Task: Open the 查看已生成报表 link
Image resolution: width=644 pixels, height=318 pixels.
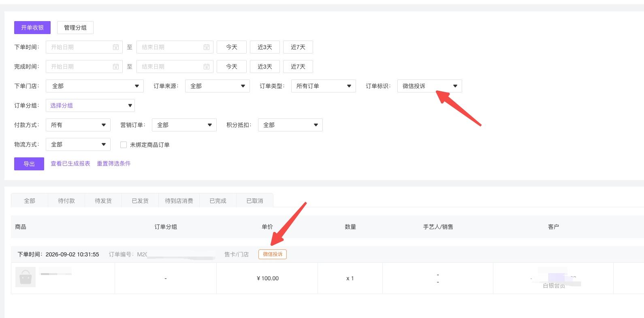Action: [x=70, y=163]
